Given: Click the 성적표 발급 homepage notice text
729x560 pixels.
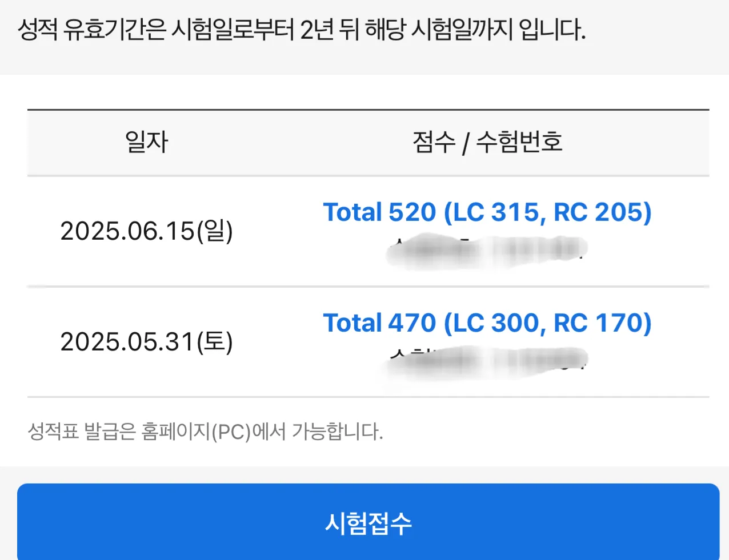Looking at the screenshot, I should click(207, 432).
